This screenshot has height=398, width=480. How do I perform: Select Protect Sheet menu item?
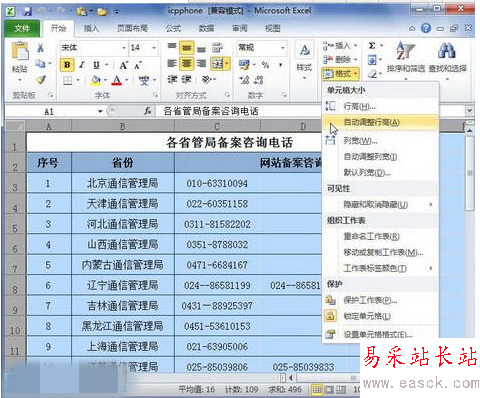pyautogui.click(x=380, y=300)
